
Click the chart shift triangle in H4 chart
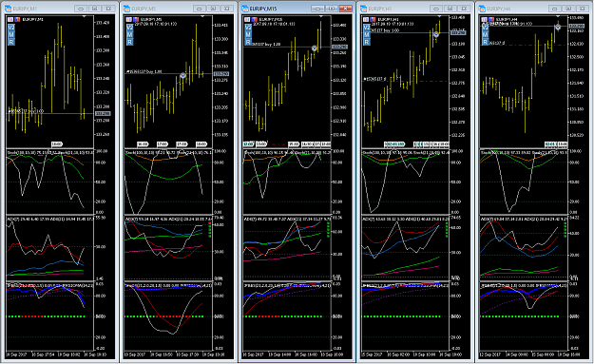pos(558,16)
